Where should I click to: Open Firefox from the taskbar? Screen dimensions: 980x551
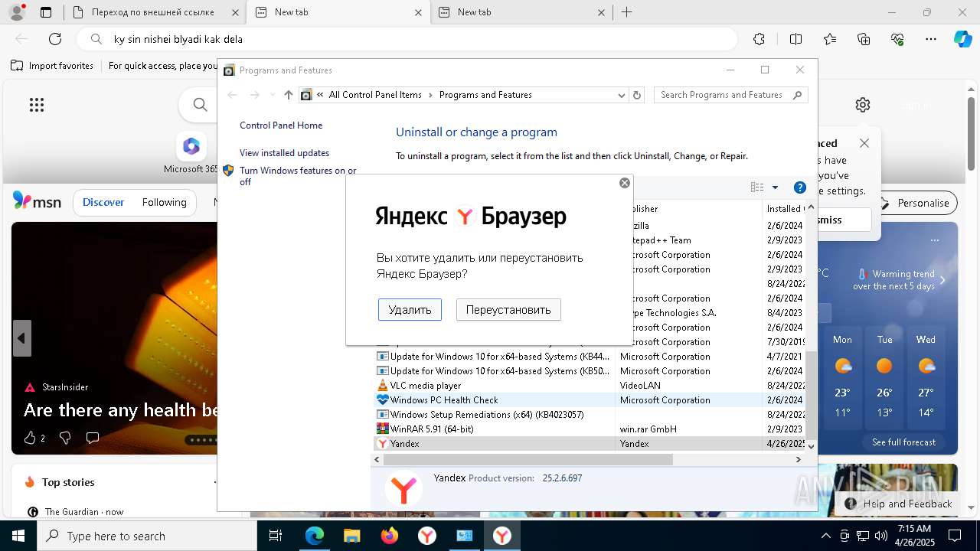(x=389, y=536)
